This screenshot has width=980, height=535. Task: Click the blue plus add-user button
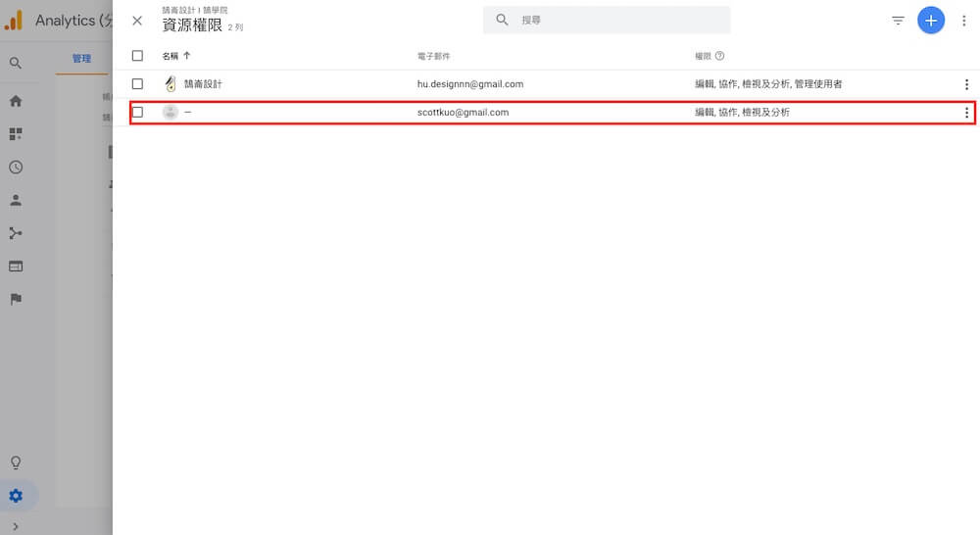(931, 21)
